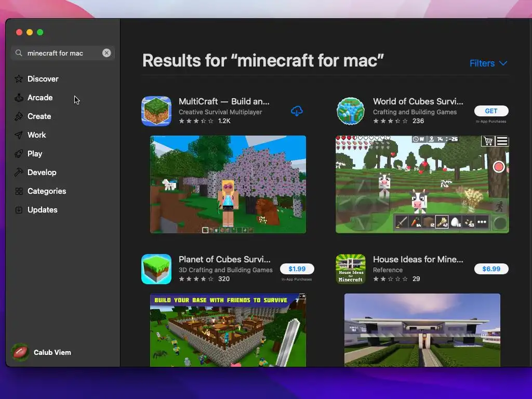This screenshot has height=399, width=532.
Task: Open the Planet of Cubes Survi... title
Action: (x=224, y=259)
